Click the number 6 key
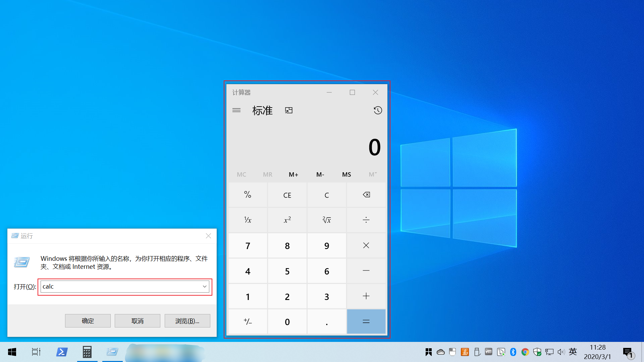 [327, 271]
